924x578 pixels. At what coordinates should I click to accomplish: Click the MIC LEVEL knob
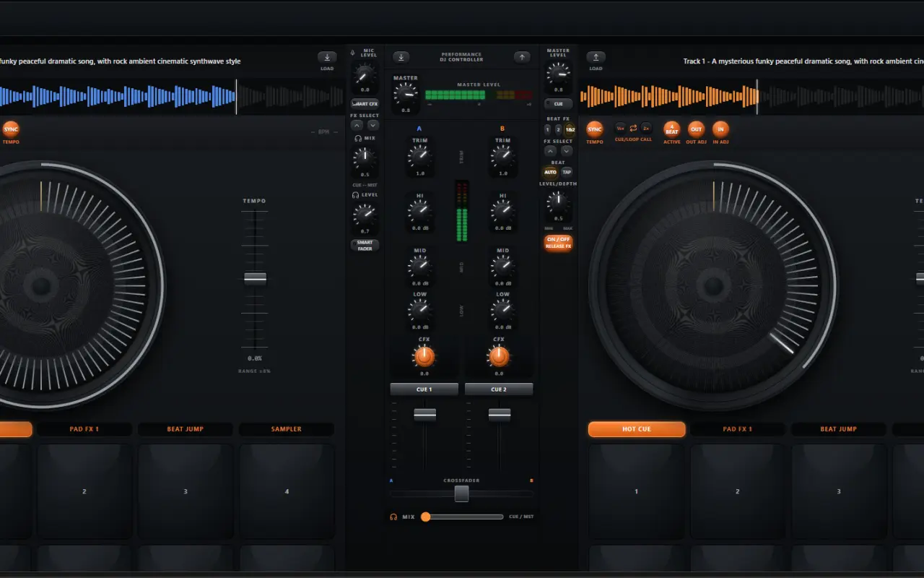coord(365,74)
